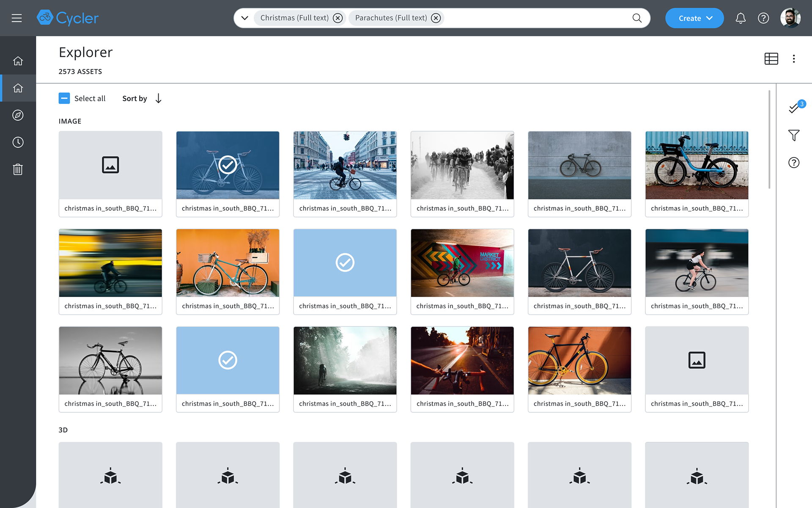Open the three-dot overflow menu near Explorer
Image resolution: width=812 pixels, height=508 pixels.
(x=794, y=59)
